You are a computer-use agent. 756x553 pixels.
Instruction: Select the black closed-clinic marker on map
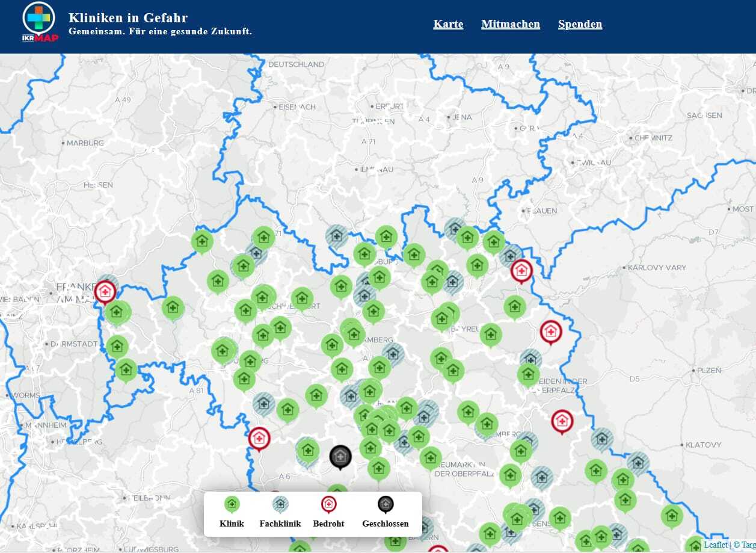point(340,456)
